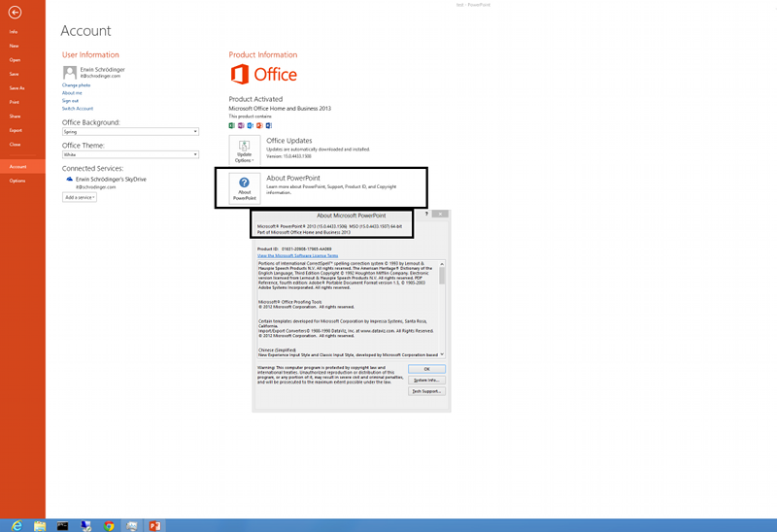This screenshot has width=777, height=532.
Task: Open the Office Theme dropdown showing White
Action: coord(130,154)
